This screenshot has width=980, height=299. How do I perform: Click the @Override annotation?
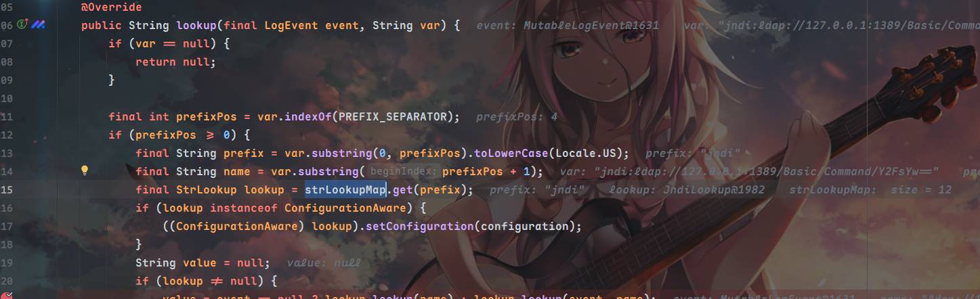coord(112,7)
